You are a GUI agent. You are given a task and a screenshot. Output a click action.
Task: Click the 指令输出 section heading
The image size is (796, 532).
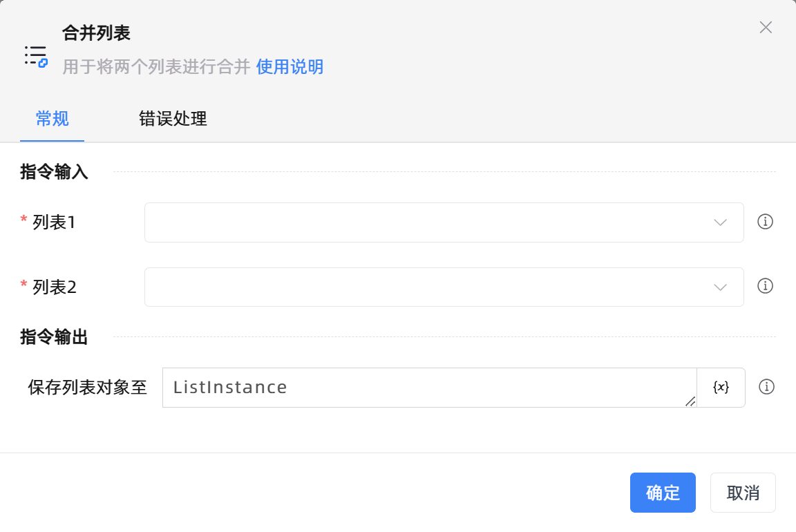[x=54, y=337]
